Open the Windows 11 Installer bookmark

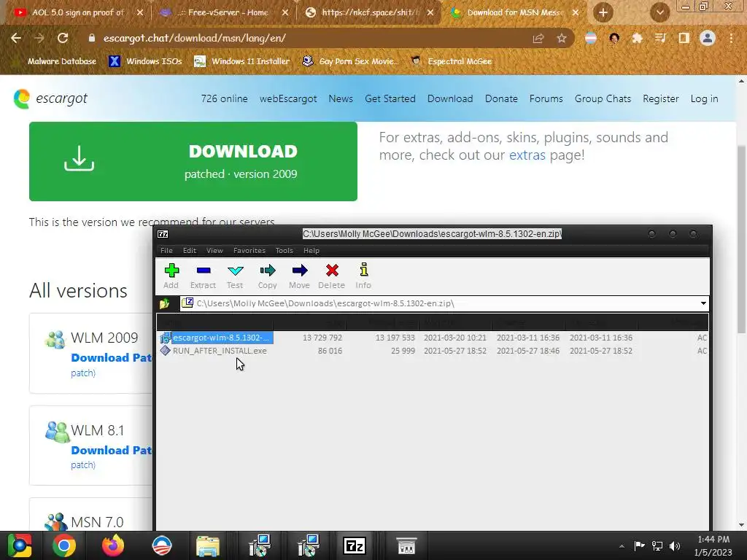click(x=242, y=61)
